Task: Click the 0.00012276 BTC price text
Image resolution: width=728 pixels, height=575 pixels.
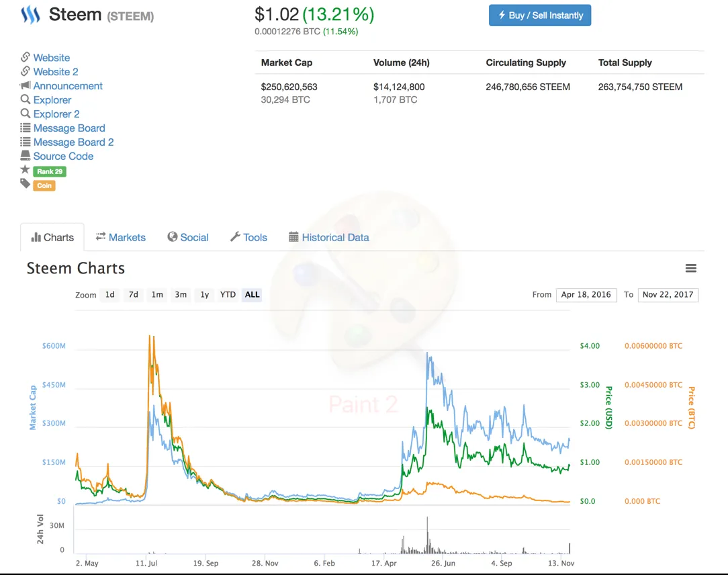Action: click(x=287, y=32)
